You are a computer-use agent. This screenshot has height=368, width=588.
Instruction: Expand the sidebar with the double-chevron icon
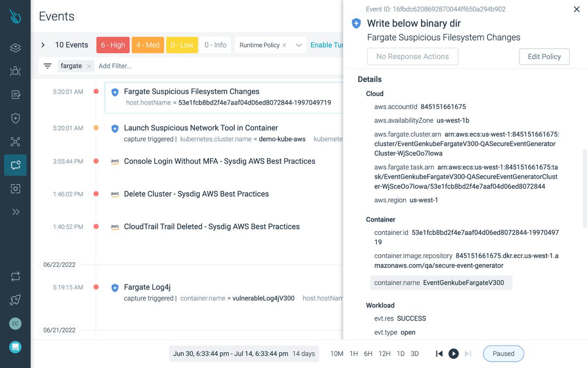point(15,212)
